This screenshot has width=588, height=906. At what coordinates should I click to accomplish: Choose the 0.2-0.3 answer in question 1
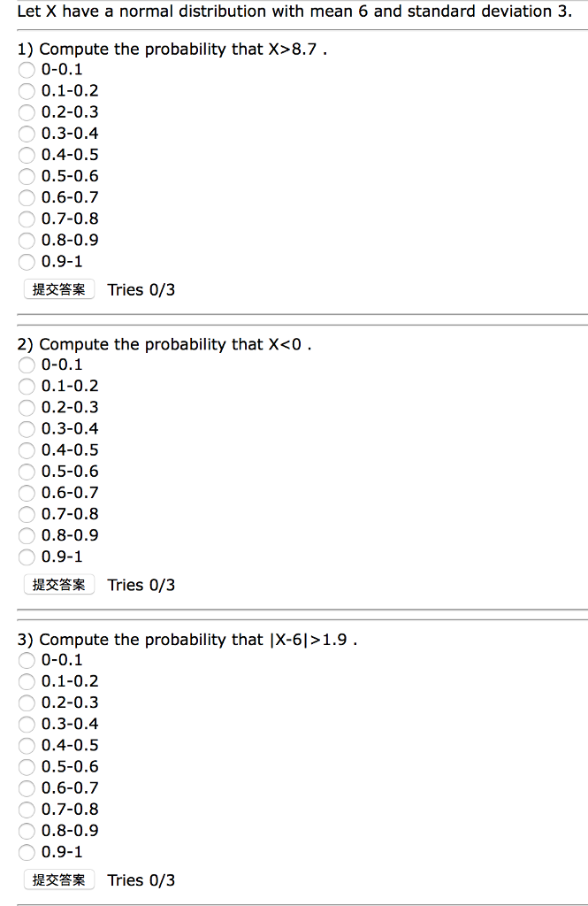(x=27, y=112)
